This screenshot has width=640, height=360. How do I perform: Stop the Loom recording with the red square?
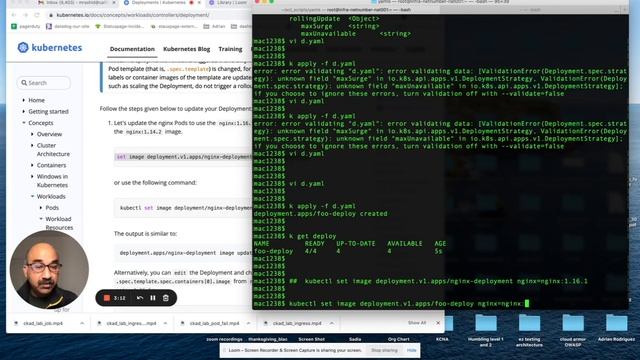107,298
